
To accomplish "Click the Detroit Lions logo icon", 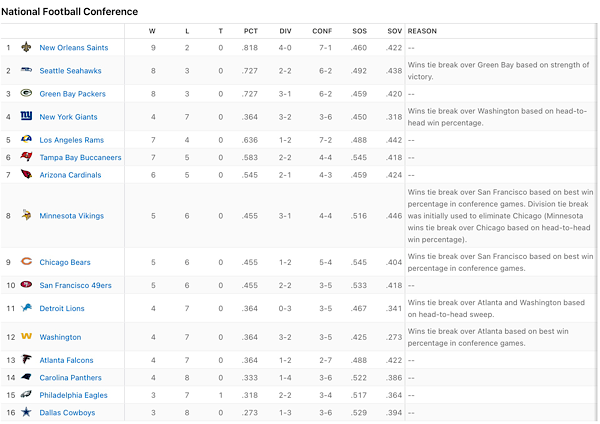I will (x=27, y=309).
